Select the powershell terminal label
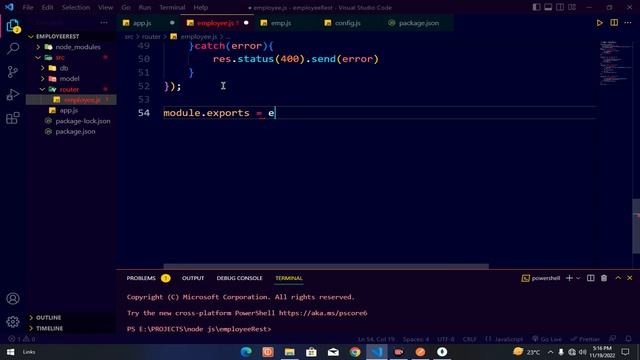The image size is (640, 360). (541, 278)
